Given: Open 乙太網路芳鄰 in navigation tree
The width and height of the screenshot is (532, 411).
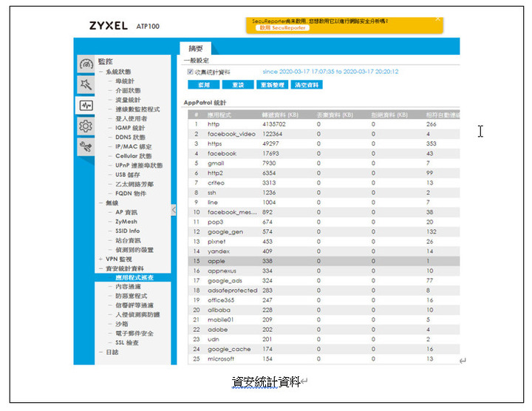Looking at the screenshot, I should 134,184.
